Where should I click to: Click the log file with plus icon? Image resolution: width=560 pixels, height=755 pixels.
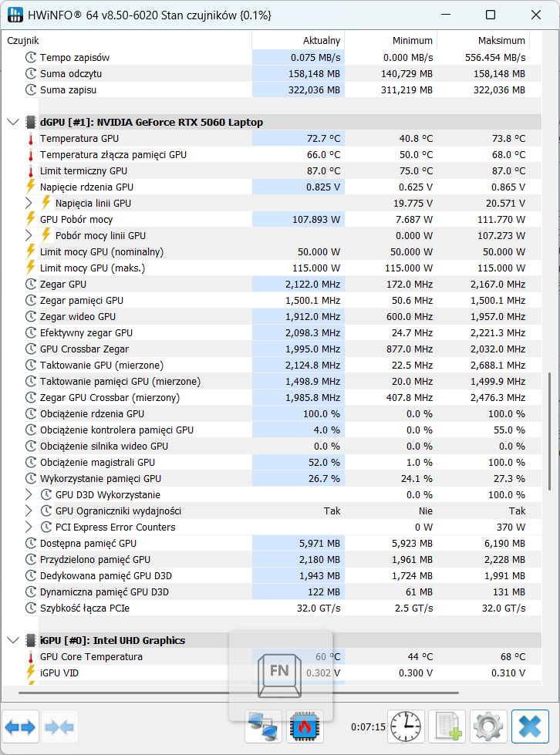pyautogui.click(x=447, y=726)
